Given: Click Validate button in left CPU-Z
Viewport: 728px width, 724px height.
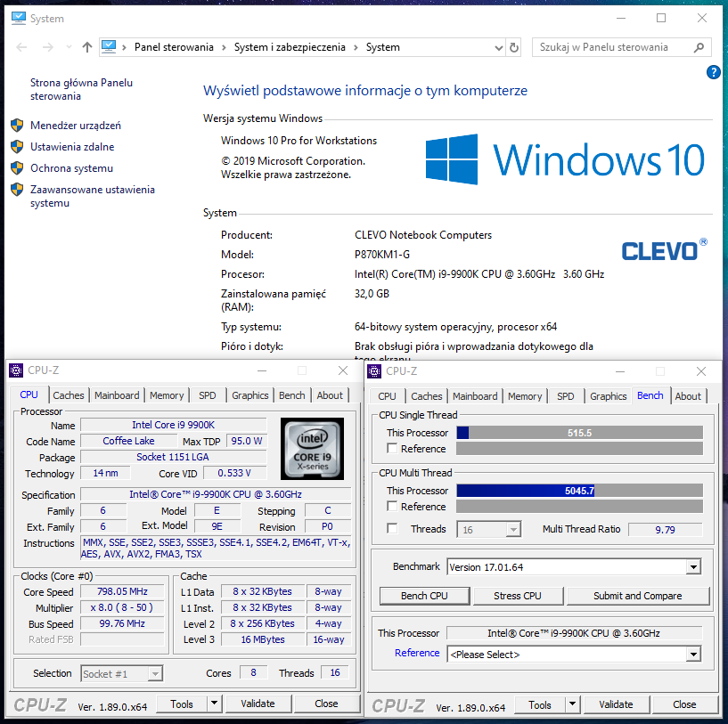Looking at the screenshot, I should [258, 704].
